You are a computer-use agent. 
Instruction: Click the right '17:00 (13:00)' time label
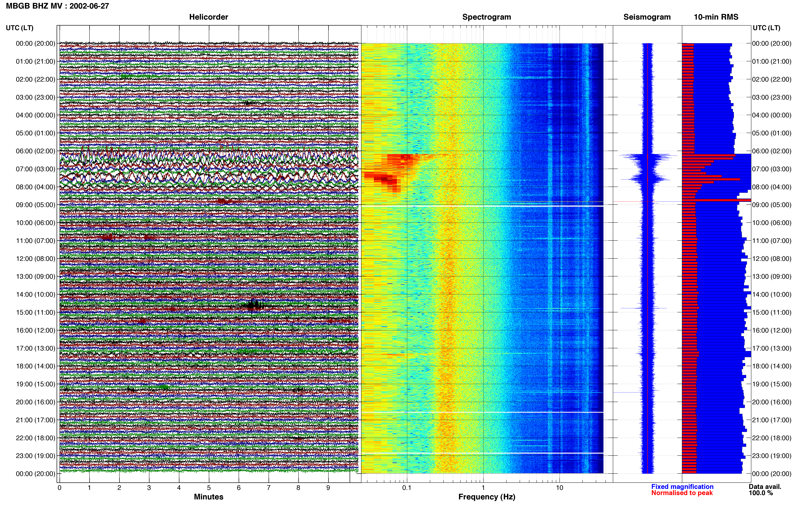pyautogui.click(x=772, y=348)
